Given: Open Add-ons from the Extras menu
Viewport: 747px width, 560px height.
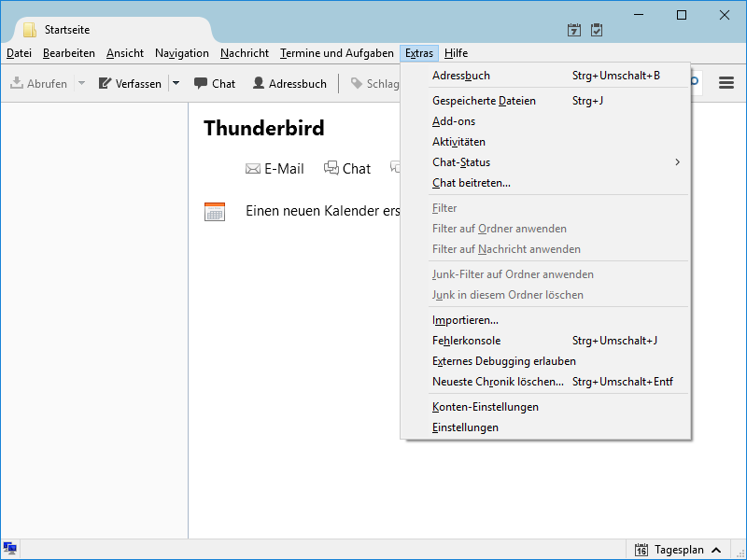Looking at the screenshot, I should coord(546,121).
